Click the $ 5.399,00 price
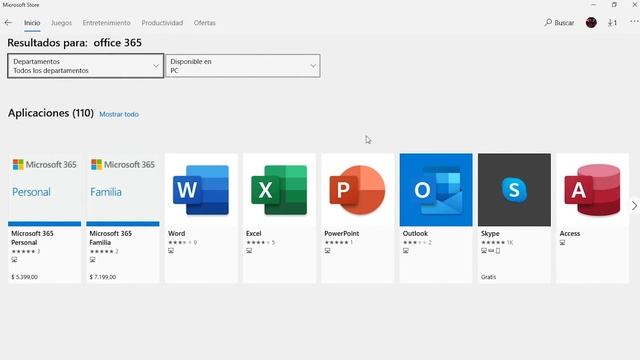The width and height of the screenshot is (640, 360). pos(24,277)
